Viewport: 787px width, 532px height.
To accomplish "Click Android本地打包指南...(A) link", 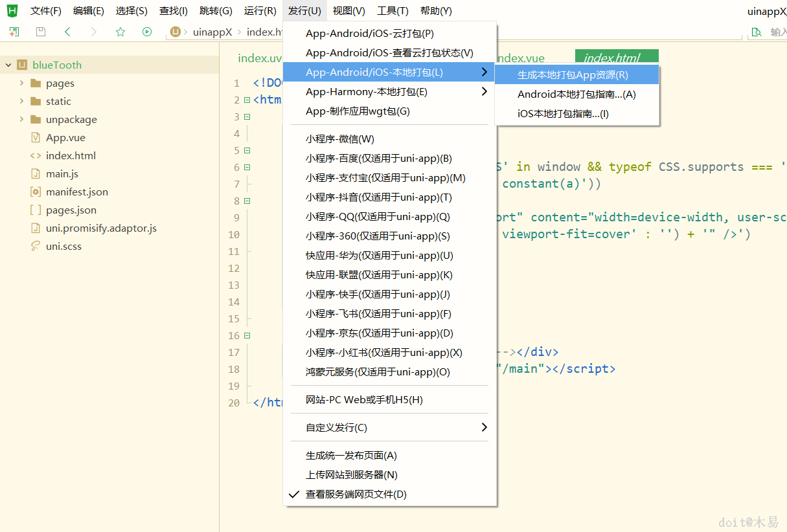I will pyautogui.click(x=576, y=94).
